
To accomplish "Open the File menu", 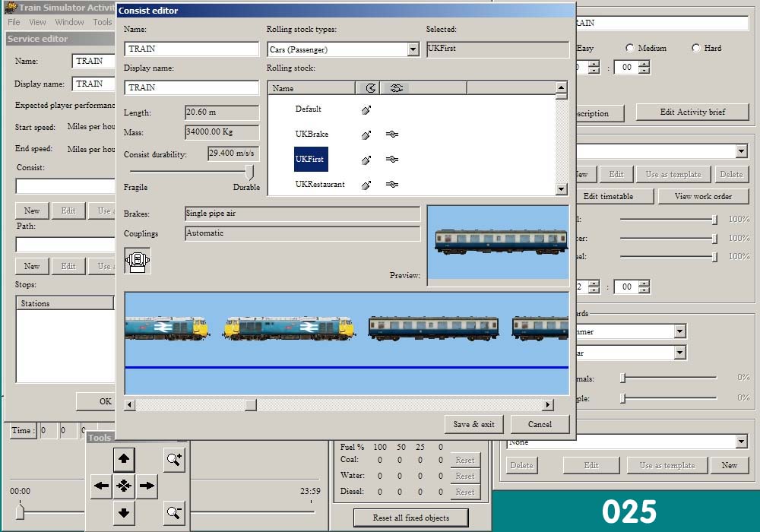I will (14, 22).
